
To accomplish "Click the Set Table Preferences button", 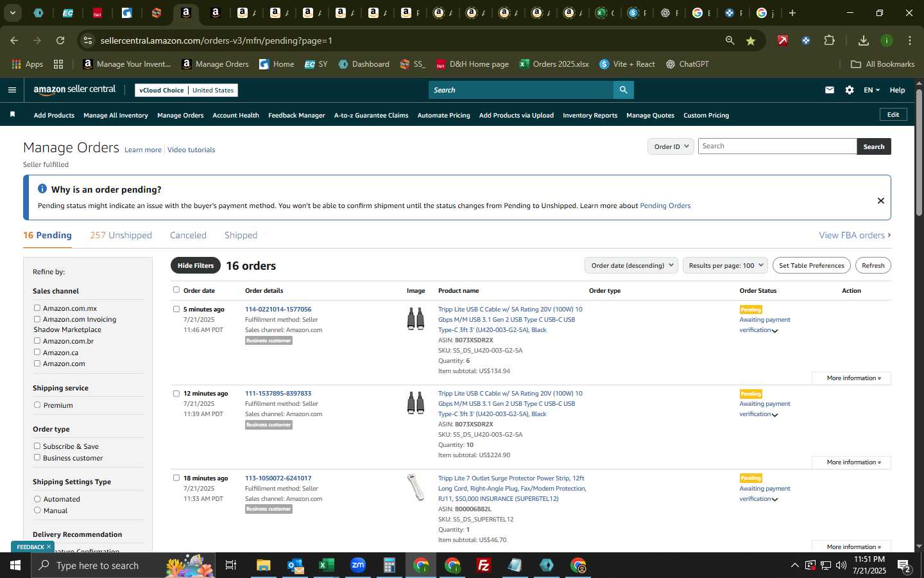I will tap(811, 265).
